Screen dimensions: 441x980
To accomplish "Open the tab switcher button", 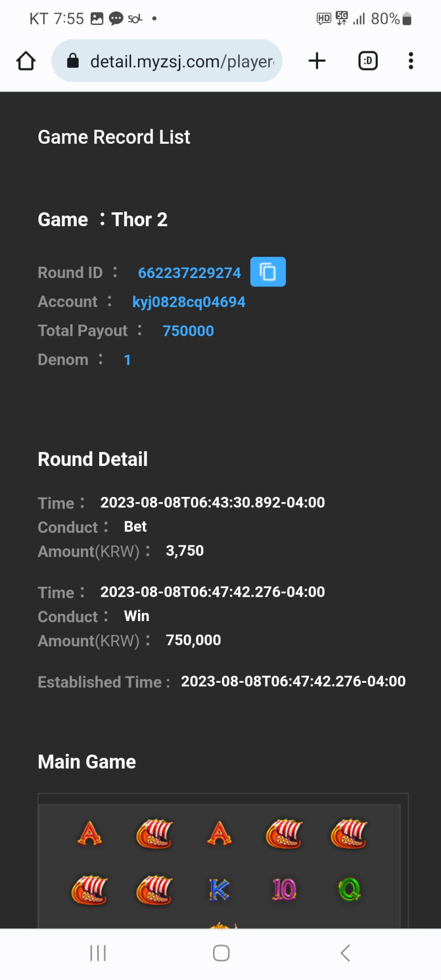I will (x=368, y=61).
